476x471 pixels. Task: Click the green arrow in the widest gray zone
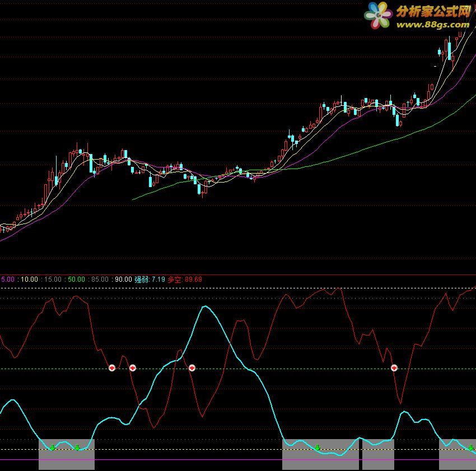point(318,447)
